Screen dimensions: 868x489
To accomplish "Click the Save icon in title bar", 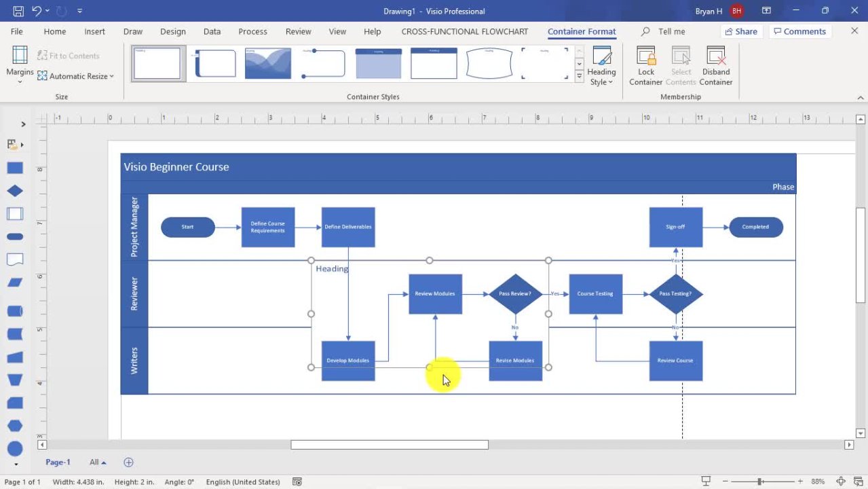I will 18,11.
